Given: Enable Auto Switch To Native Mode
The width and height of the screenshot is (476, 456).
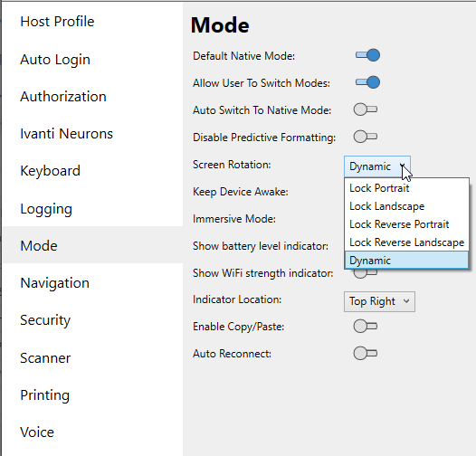Looking at the screenshot, I should tap(366, 109).
